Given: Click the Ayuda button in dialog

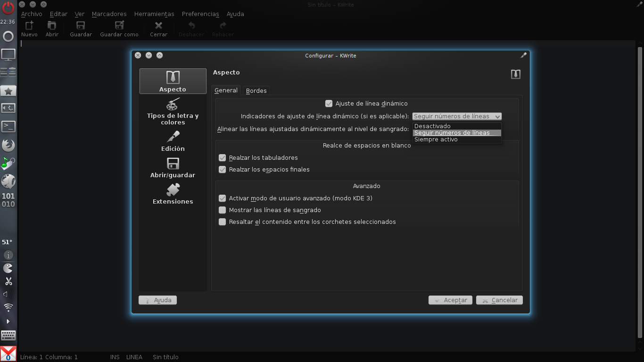Looking at the screenshot, I should [157, 300].
